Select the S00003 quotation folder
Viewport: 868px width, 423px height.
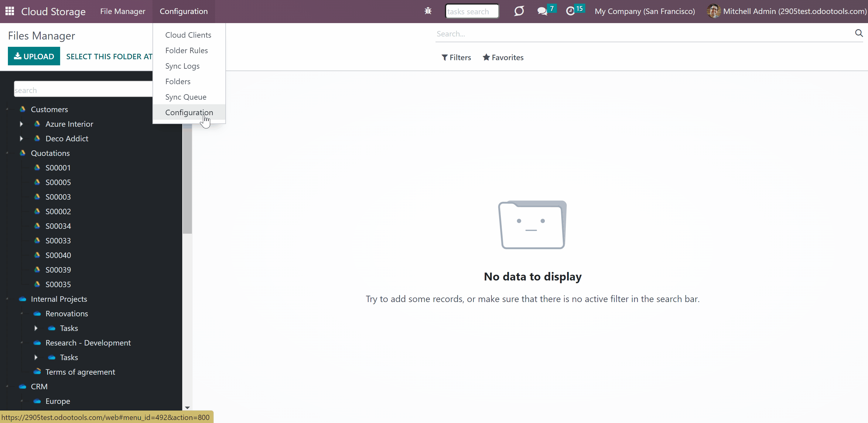tap(58, 197)
